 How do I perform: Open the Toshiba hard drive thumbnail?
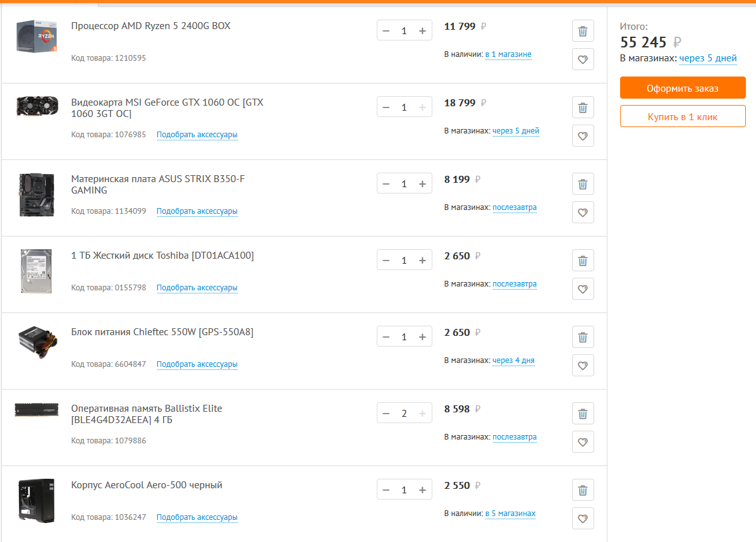click(36, 271)
